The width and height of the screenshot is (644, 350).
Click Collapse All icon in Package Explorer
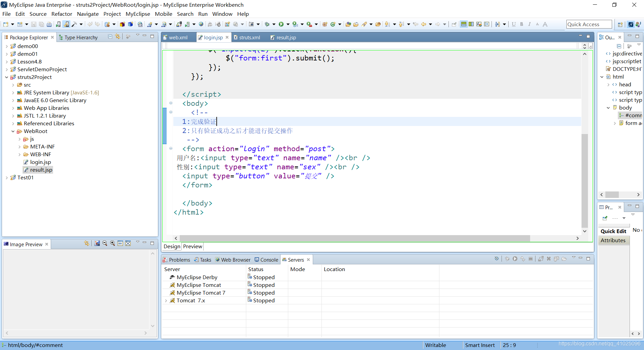click(110, 37)
